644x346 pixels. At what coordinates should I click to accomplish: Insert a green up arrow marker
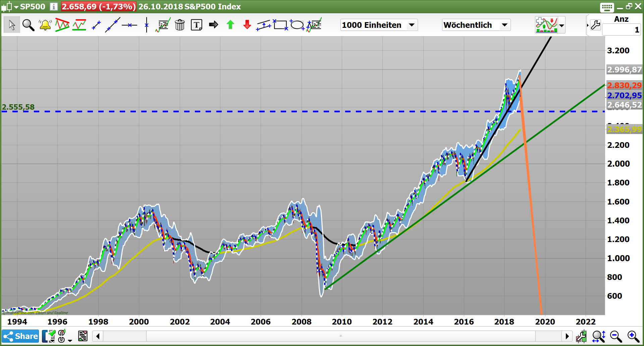(x=230, y=24)
